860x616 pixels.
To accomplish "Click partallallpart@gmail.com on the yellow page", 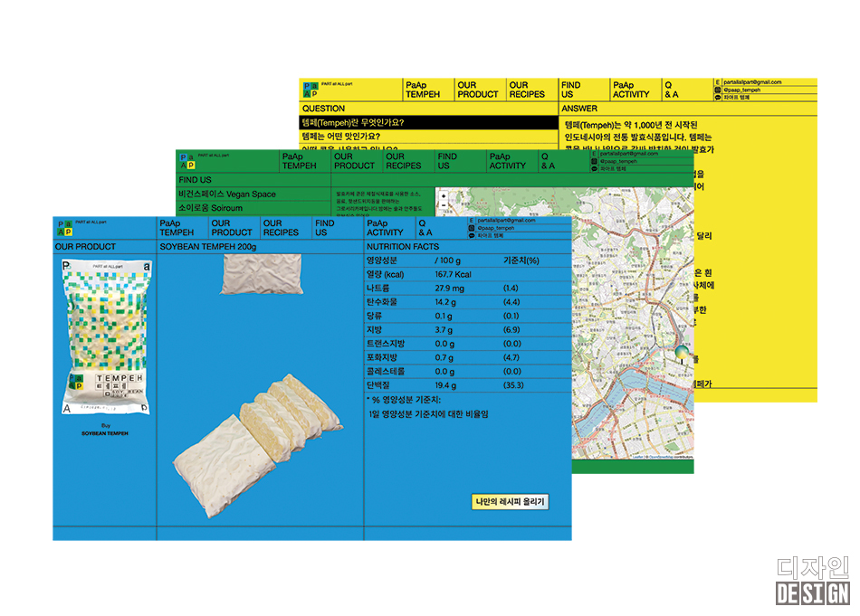I will point(752,82).
